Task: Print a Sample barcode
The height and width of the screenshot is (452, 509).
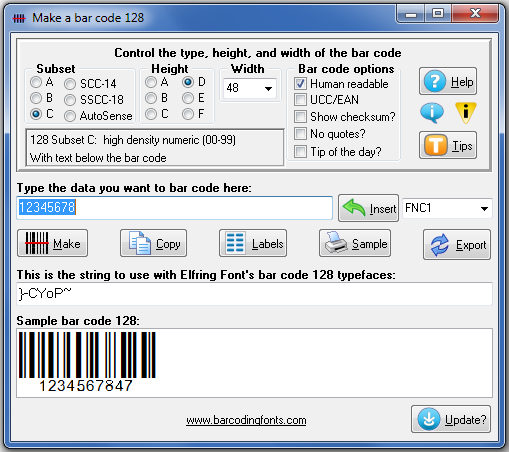Action: [x=355, y=243]
